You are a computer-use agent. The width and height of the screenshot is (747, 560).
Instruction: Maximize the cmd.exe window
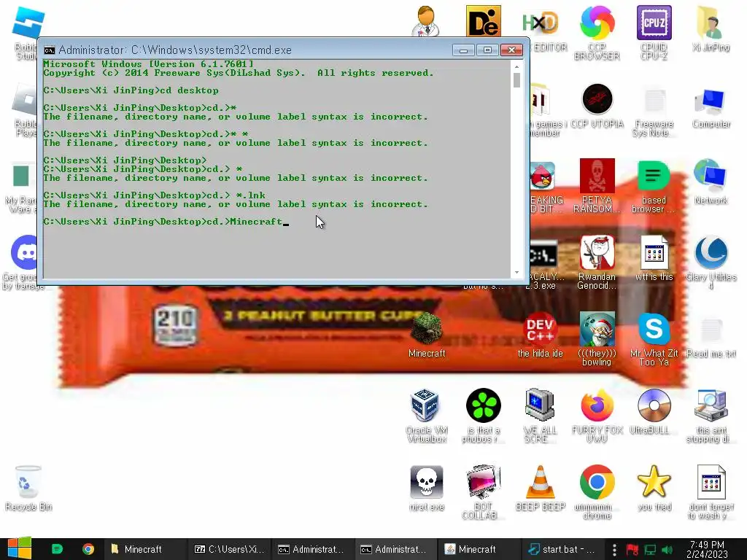tap(487, 50)
